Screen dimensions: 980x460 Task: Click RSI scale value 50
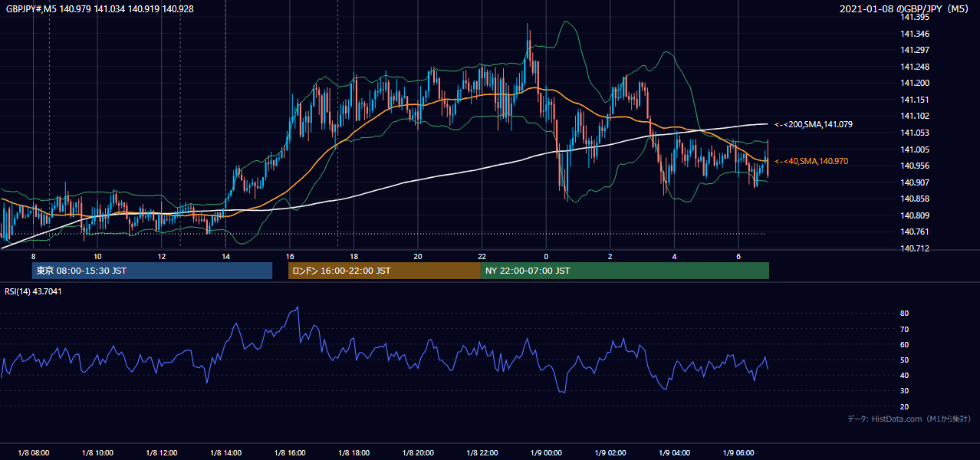[x=905, y=360]
